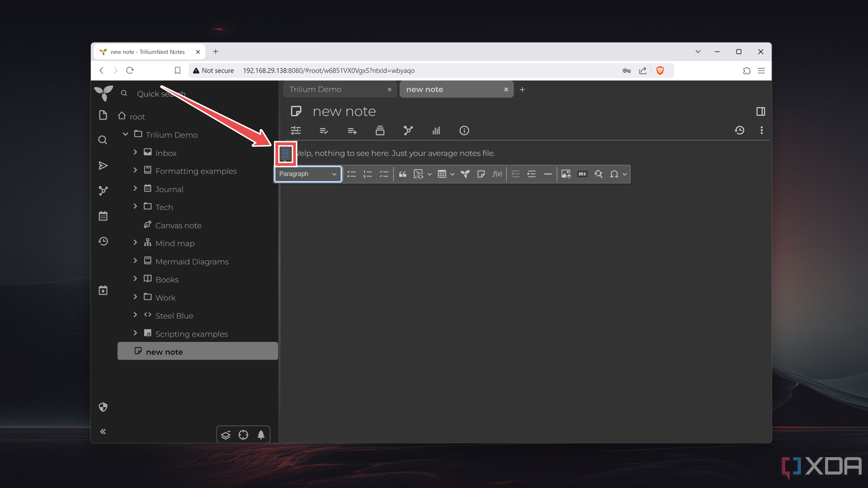Screen dimensions: 868x488
Task: Open protected session shield icon
Action: (x=103, y=407)
